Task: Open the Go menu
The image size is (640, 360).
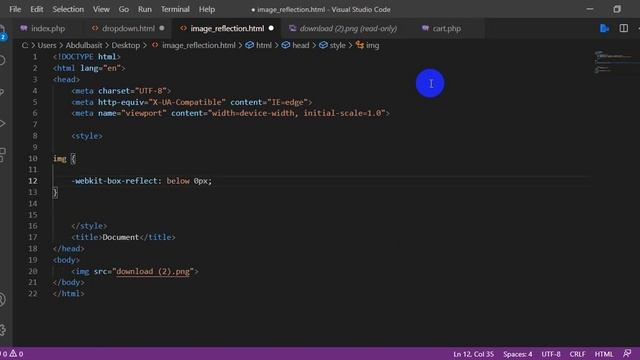Action: [x=124, y=9]
